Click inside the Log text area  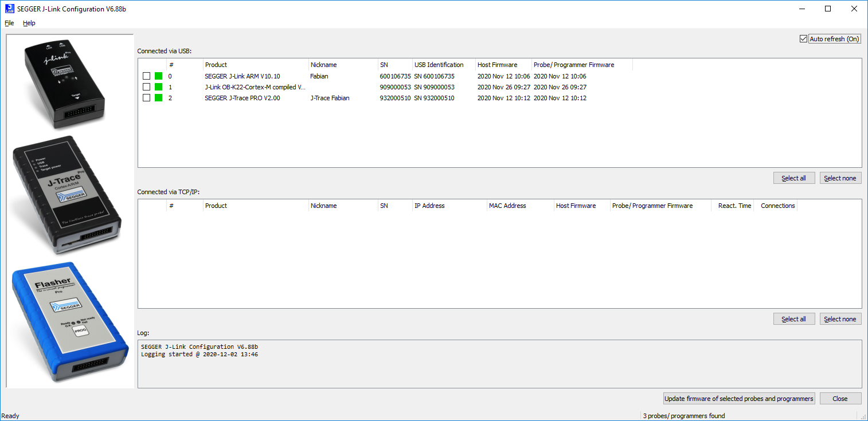click(499, 369)
